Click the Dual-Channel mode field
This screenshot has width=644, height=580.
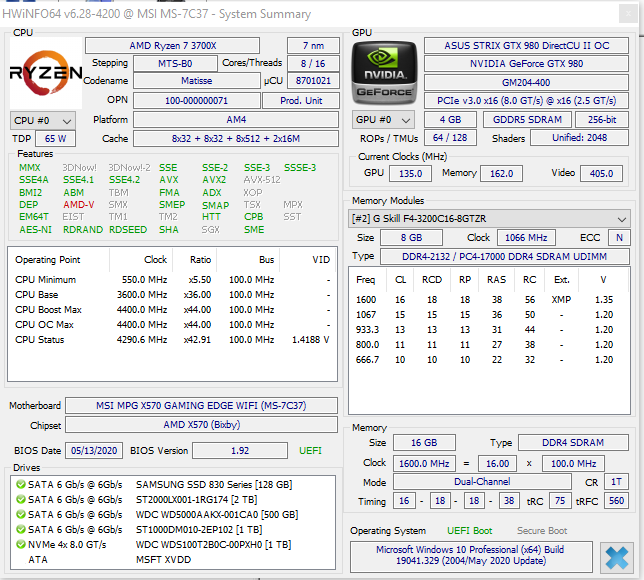click(x=482, y=481)
